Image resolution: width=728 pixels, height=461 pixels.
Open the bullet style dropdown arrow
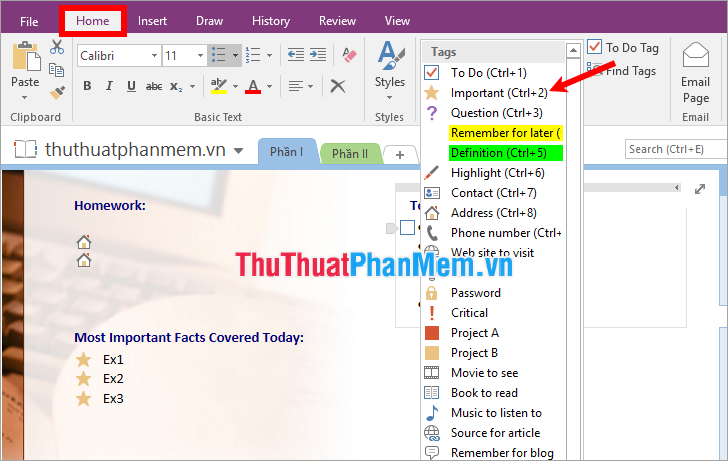pyautogui.click(x=235, y=55)
